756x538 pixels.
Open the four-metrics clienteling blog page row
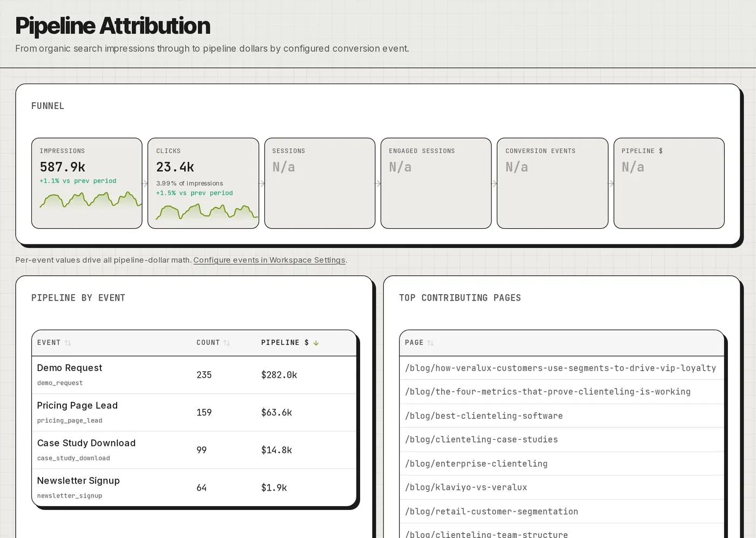point(562,392)
